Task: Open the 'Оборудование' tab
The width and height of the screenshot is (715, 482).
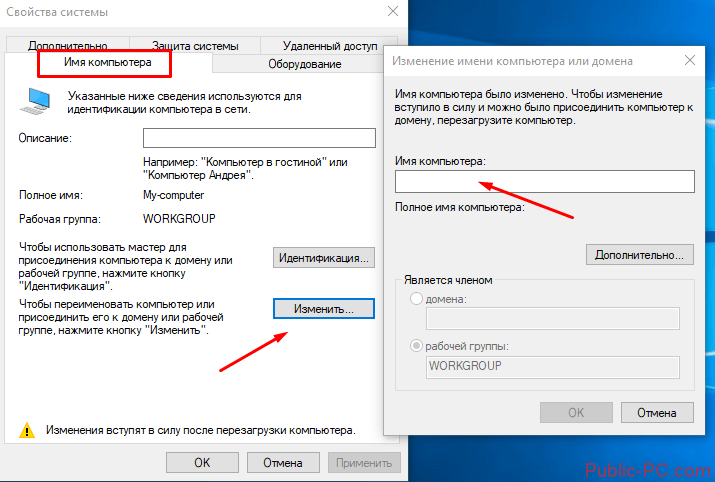Action: [x=305, y=64]
